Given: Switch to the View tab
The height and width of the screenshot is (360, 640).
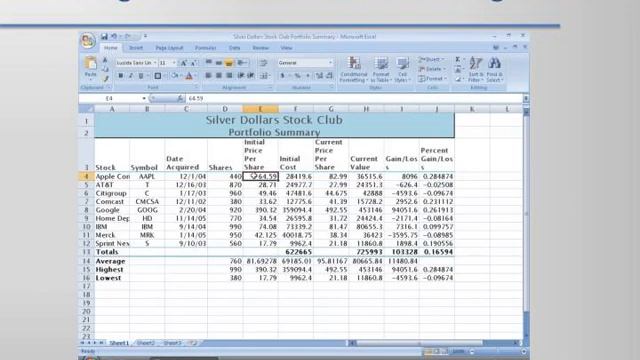Looking at the screenshot, I should pyautogui.click(x=287, y=48).
